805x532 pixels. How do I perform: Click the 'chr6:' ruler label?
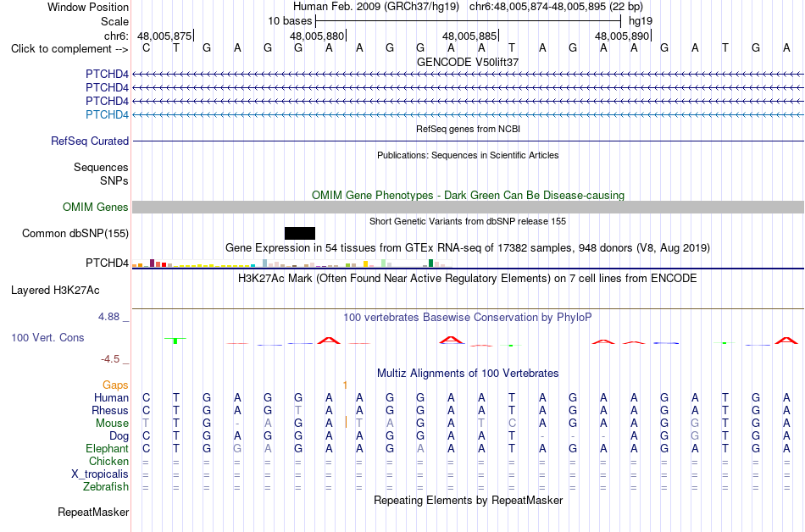[117, 36]
